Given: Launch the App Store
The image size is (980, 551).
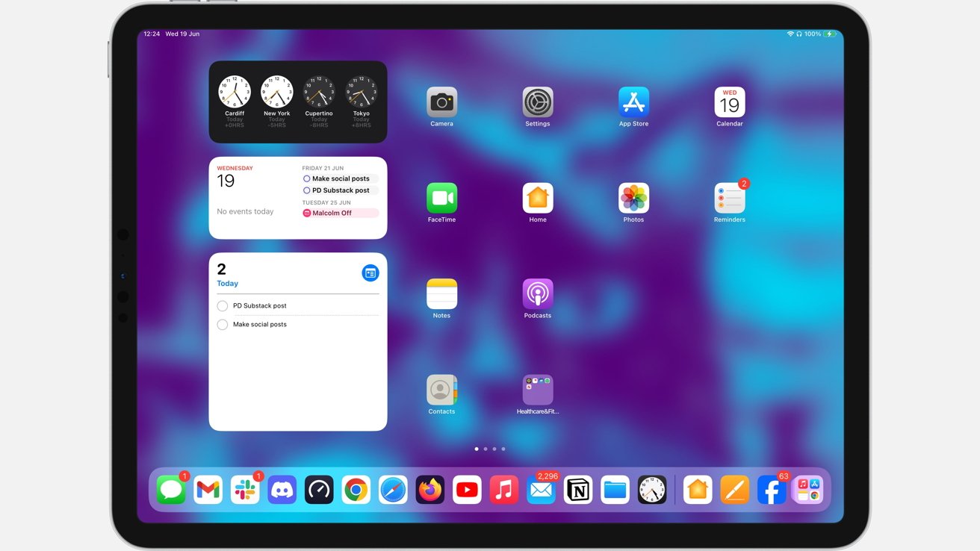Looking at the screenshot, I should [x=633, y=102].
